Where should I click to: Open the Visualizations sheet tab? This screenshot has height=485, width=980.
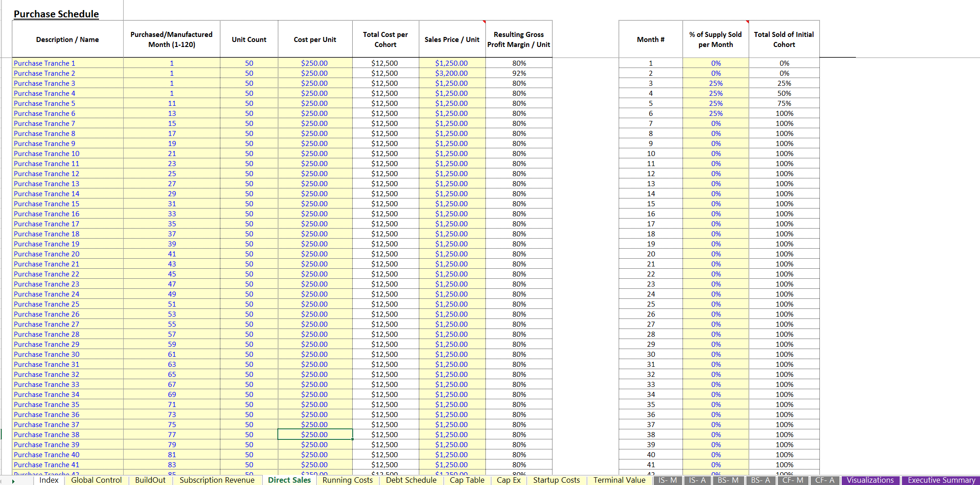(x=871, y=480)
